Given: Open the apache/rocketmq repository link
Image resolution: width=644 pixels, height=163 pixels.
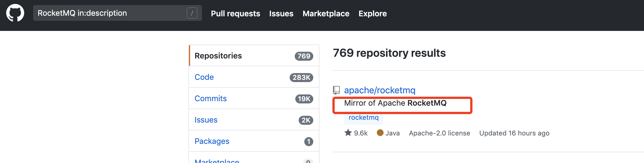Looking at the screenshot, I should pyautogui.click(x=380, y=90).
